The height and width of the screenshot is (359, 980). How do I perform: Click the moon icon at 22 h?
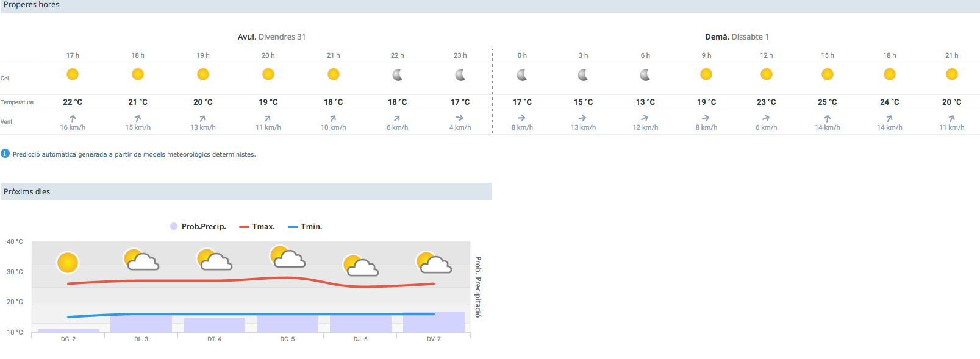(398, 75)
